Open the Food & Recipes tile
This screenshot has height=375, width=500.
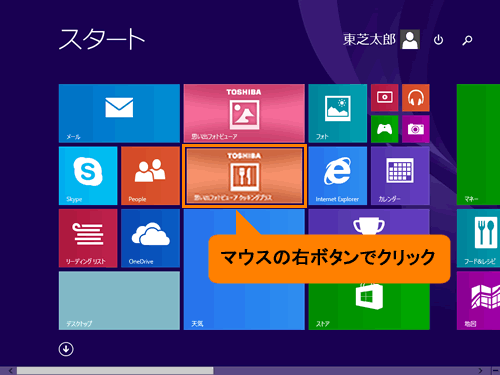[478, 238]
